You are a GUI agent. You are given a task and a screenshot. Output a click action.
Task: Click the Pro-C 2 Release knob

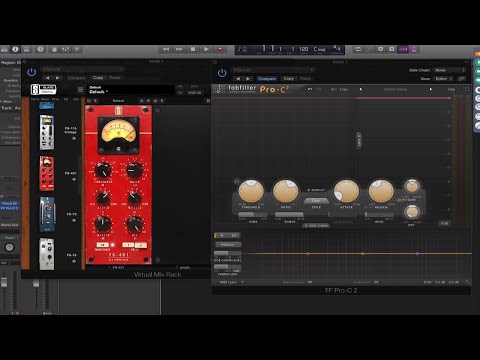[x=381, y=191]
